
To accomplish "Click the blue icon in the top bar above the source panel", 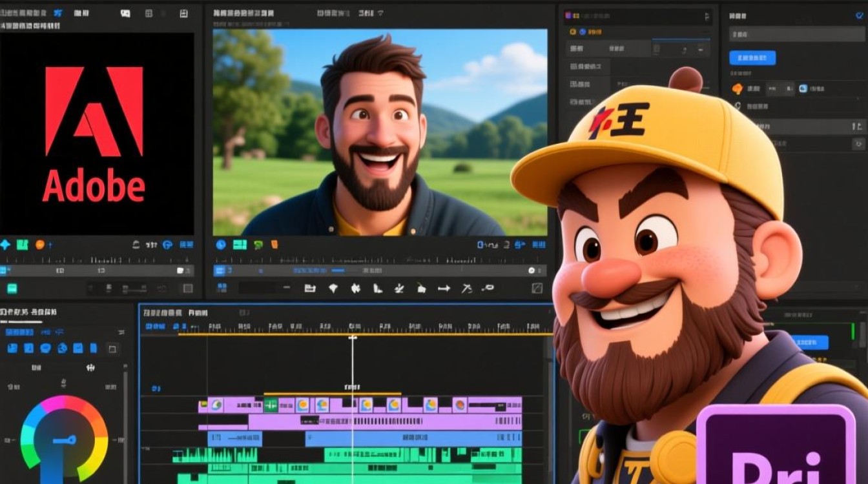I will tap(59, 13).
